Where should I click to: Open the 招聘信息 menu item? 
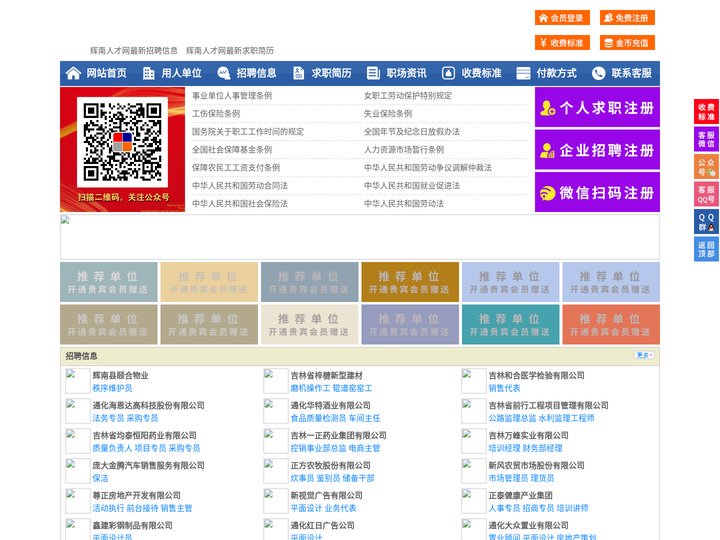tap(256, 73)
